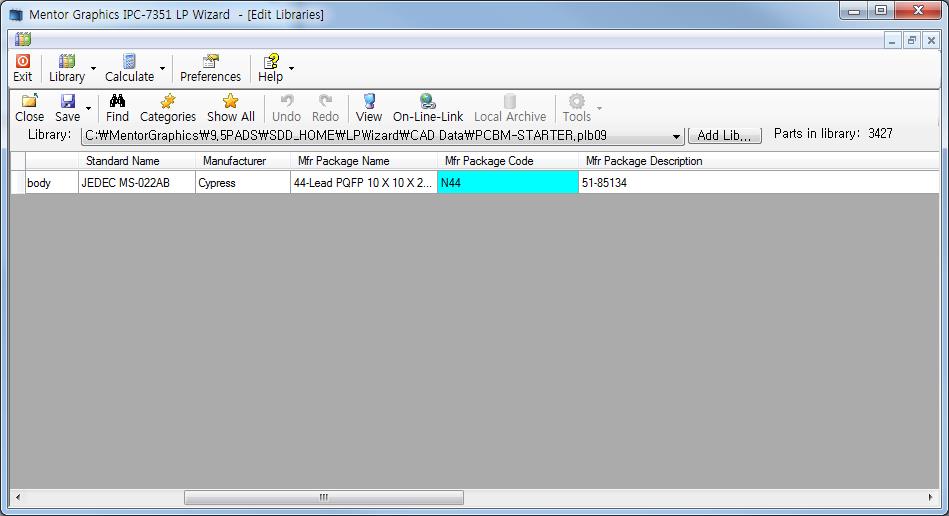Click the row selector for the body row
This screenshot has height=516, width=949.
click(18, 183)
